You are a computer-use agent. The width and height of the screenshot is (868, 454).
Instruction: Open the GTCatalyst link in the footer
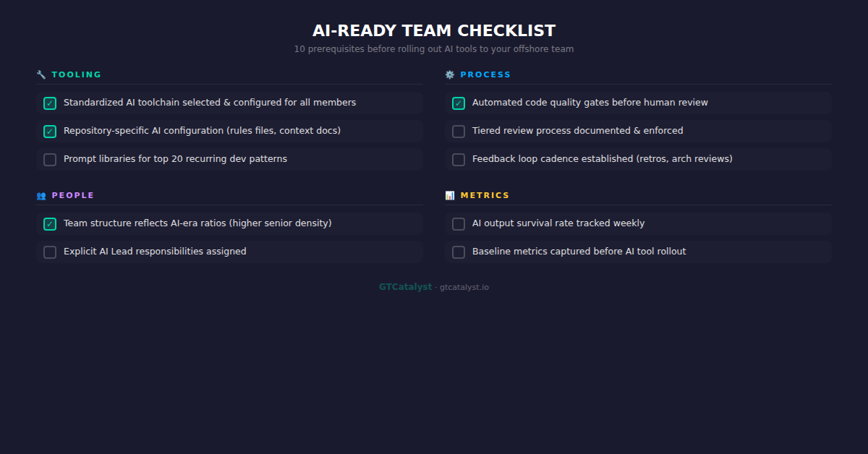405,286
